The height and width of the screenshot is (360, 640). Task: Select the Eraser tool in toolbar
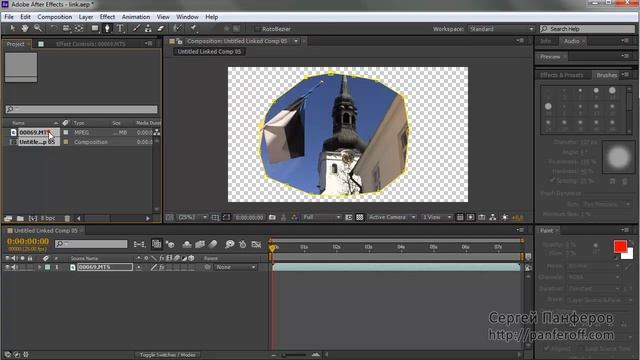161,28
